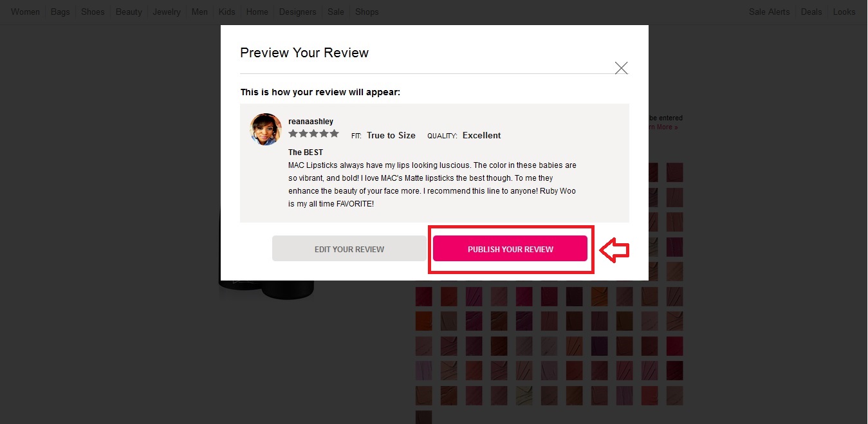Select Jewelry in top navigation
Viewport: 868px width, 424px height.
tap(167, 12)
